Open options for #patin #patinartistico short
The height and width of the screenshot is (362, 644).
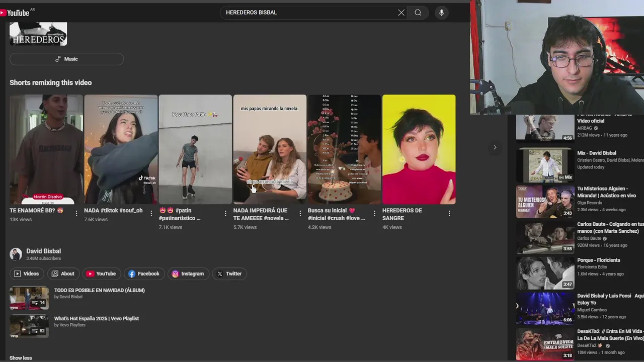pos(225,214)
